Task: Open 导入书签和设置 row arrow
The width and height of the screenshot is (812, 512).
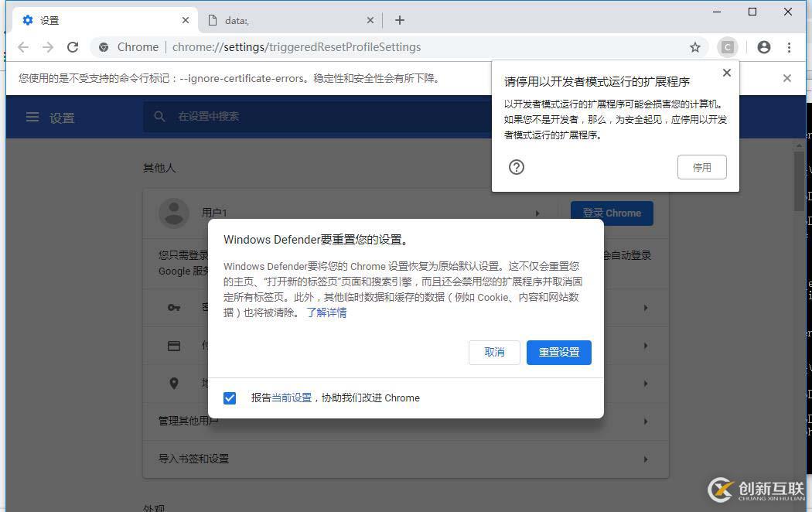Action: pyautogui.click(x=645, y=459)
